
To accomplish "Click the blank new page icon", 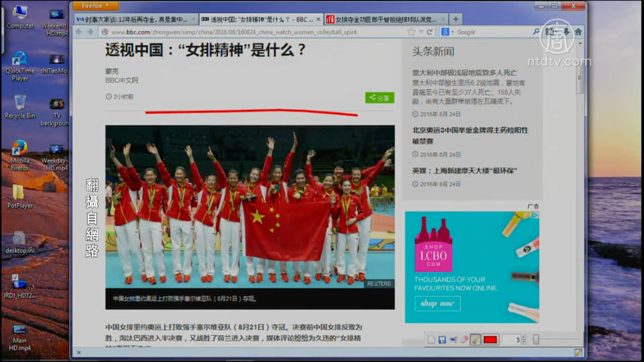I will [431, 340].
